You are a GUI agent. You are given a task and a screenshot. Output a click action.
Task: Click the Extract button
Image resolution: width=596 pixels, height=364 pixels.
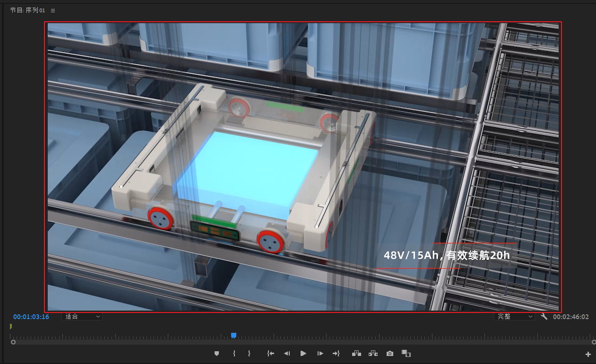pyautogui.click(x=373, y=353)
